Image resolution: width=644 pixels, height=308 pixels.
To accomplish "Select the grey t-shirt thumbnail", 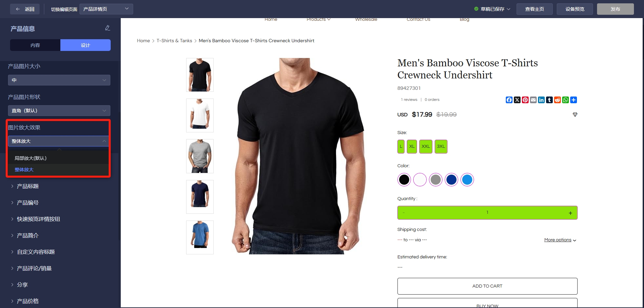I will pyautogui.click(x=200, y=156).
